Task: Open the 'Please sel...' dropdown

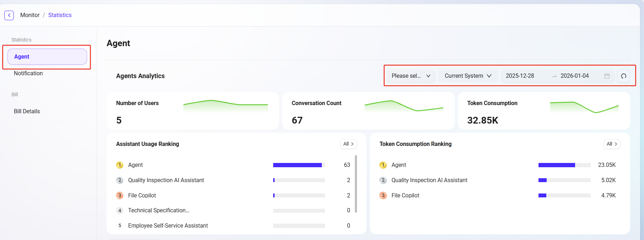Action: pos(411,76)
